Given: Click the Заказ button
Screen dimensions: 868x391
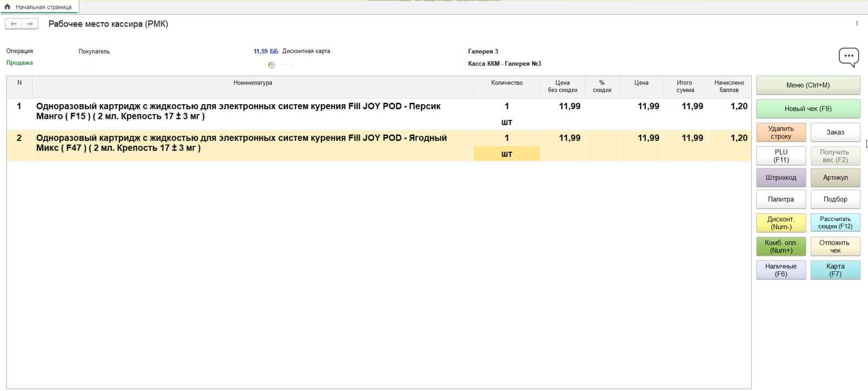Looking at the screenshot, I should click(x=835, y=132).
